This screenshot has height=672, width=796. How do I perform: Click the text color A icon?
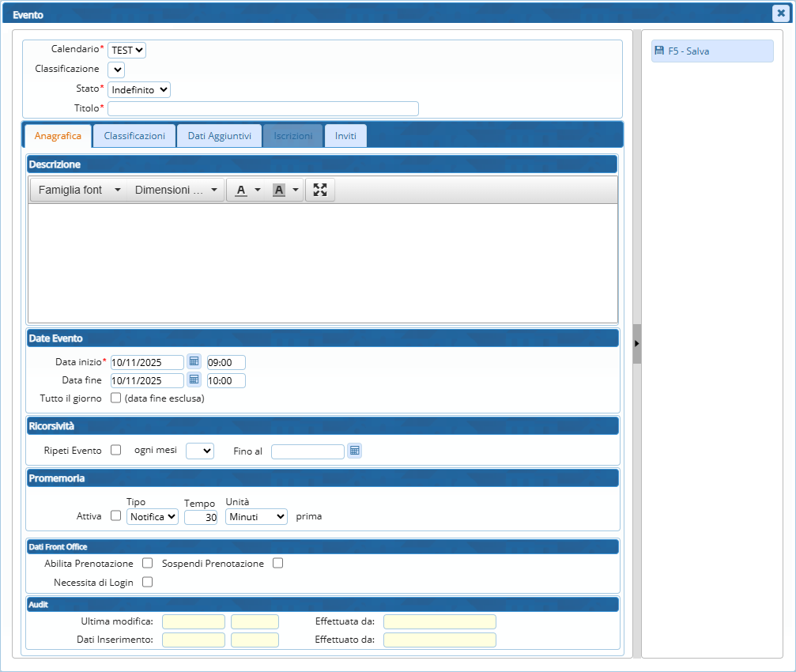(241, 190)
